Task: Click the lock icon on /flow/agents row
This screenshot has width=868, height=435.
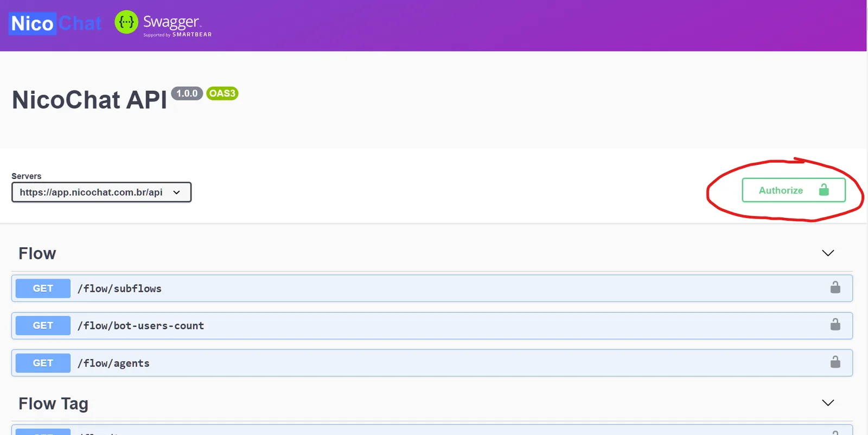Action: click(835, 362)
